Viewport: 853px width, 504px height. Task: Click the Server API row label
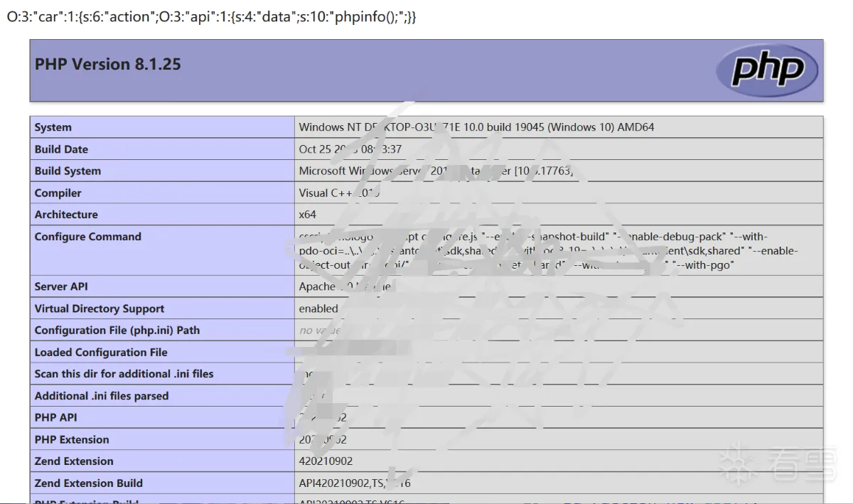pyautogui.click(x=61, y=286)
